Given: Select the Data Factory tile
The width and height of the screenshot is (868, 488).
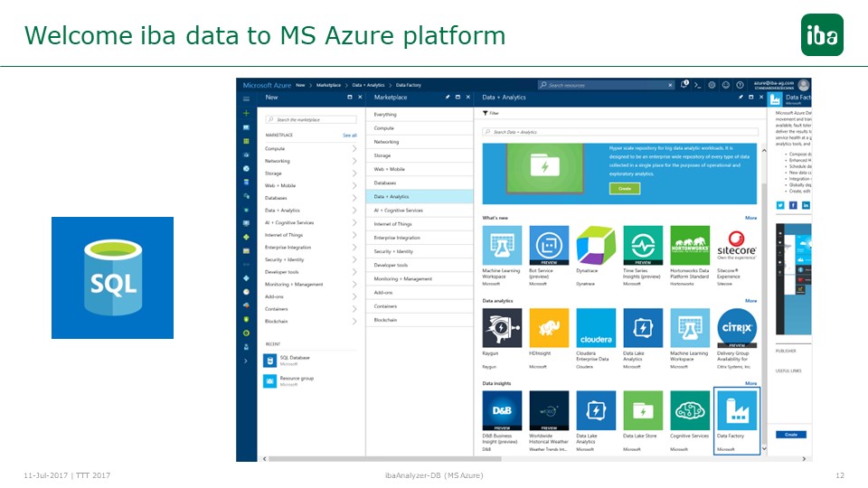Looking at the screenshot, I should pos(737,421).
